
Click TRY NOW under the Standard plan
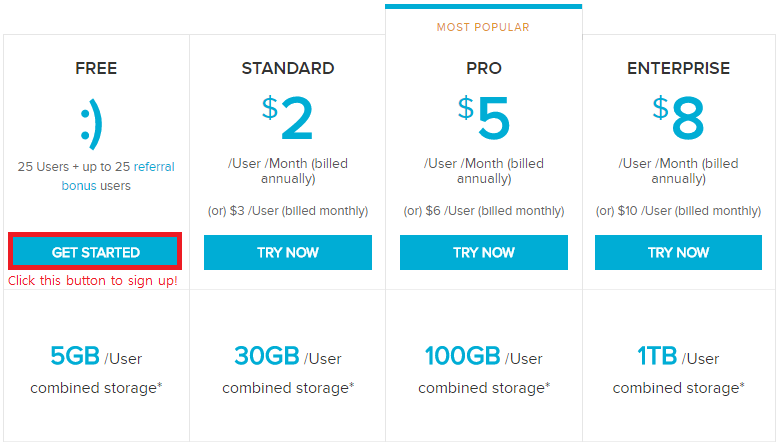288,253
